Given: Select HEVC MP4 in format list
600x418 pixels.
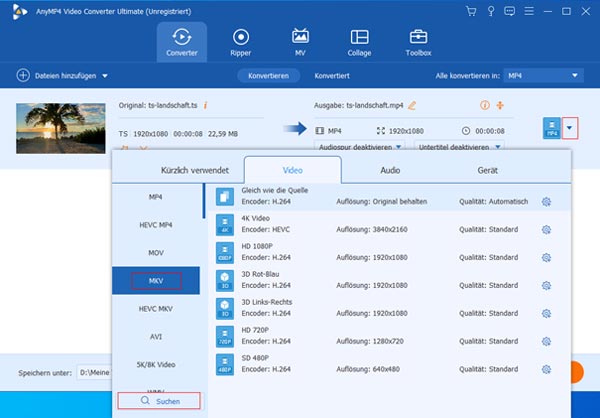Looking at the screenshot, I should (156, 225).
